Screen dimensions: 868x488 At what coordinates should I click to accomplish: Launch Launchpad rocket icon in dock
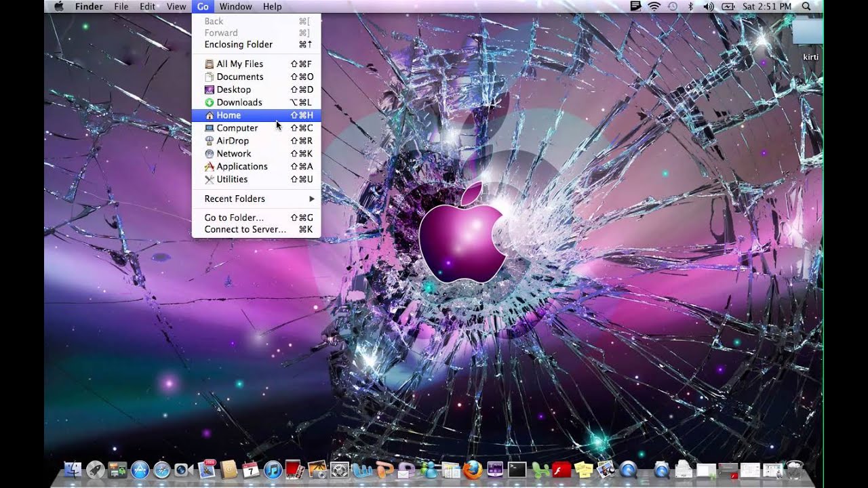pos(96,470)
